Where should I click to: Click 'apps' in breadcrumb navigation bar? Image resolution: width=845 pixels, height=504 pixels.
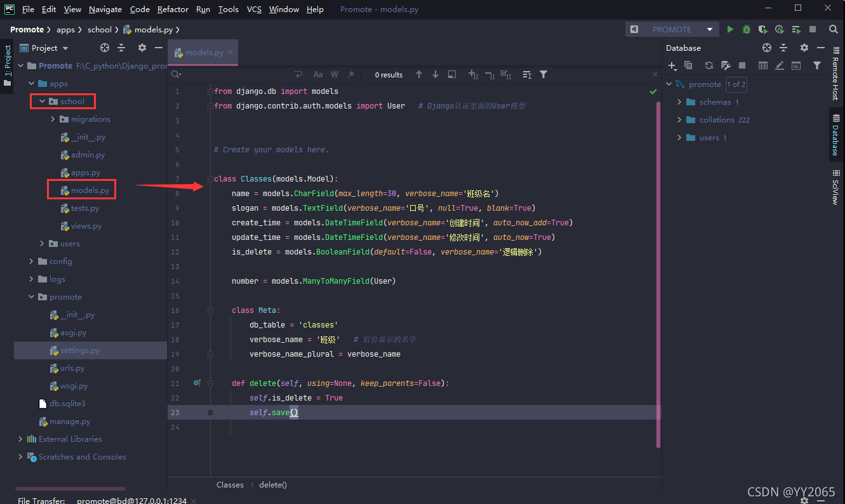click(65, 29)
